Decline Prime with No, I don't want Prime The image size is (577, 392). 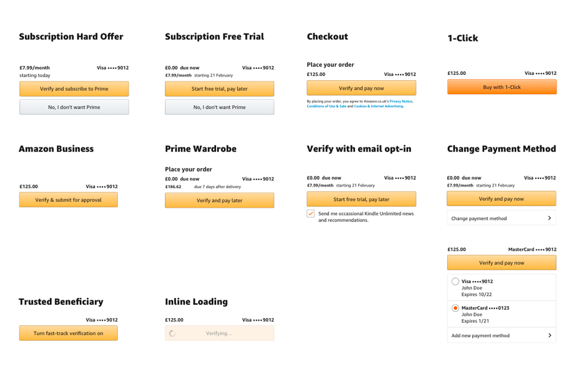tap(74, 106)
